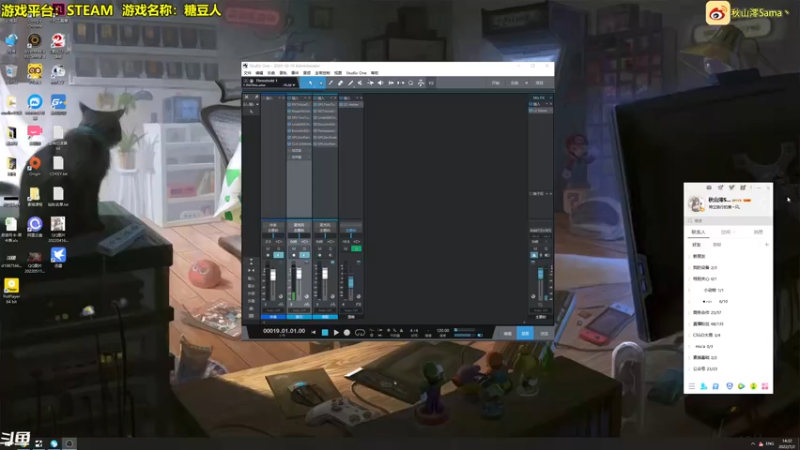Expand the Song dropdown arrow in toolbar
This screenshot has width=800, height=450.
tap(527, 83)
